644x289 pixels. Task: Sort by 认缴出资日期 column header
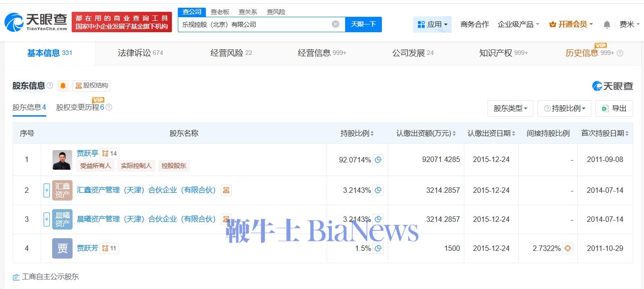[x=491, y=133]
